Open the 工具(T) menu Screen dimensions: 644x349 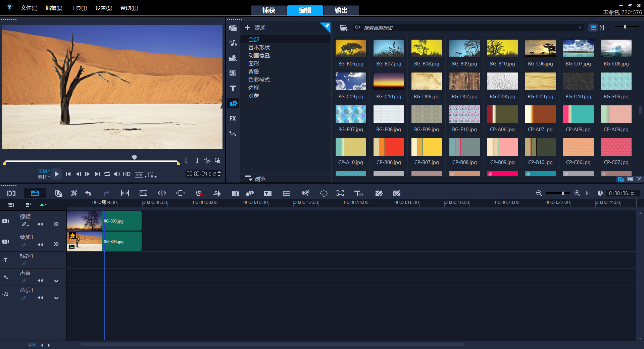(x=79, y=8)
